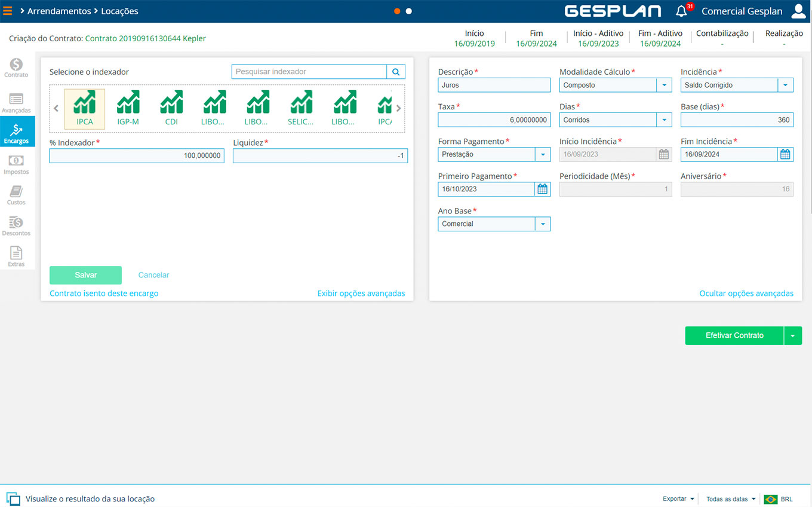Viewport: 812px width, 508px height.
Task: Expand the Incidência dropdown
Action: pyautogui.click(x=785, y=85)
